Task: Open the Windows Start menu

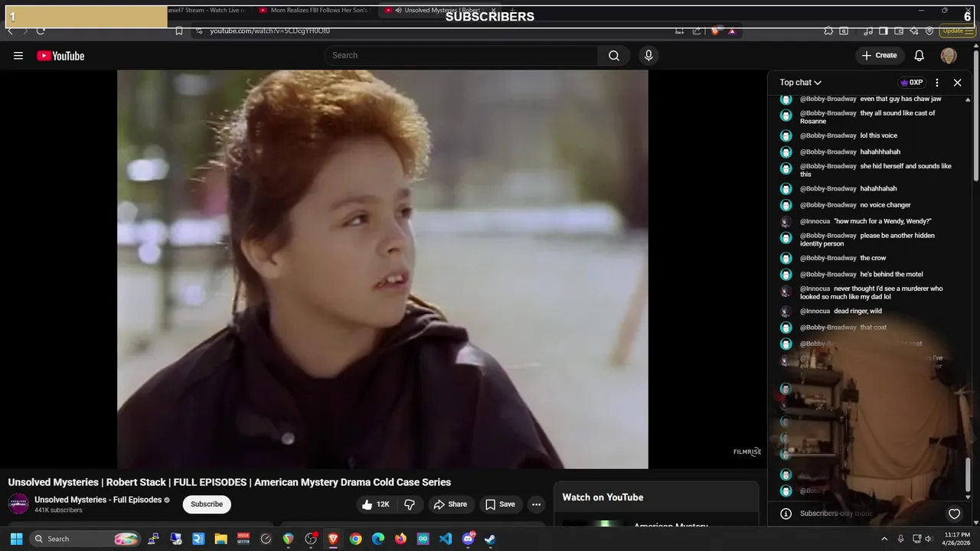Action: tap(16, 539)
